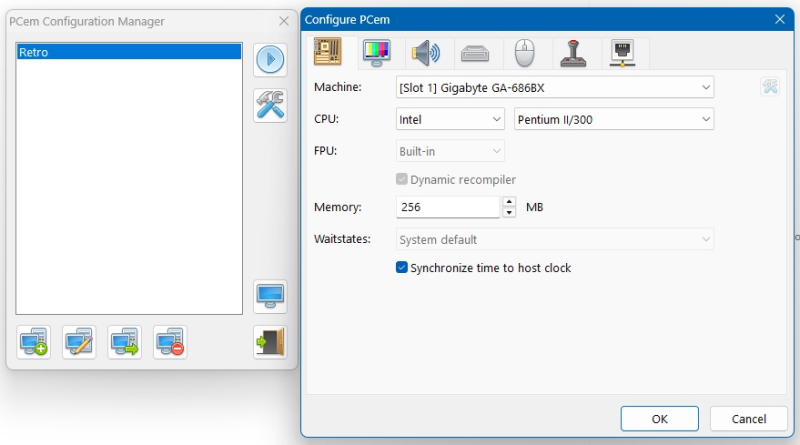
Task: Click the monitor icon button in Configuration Manager
Action: 270,296
